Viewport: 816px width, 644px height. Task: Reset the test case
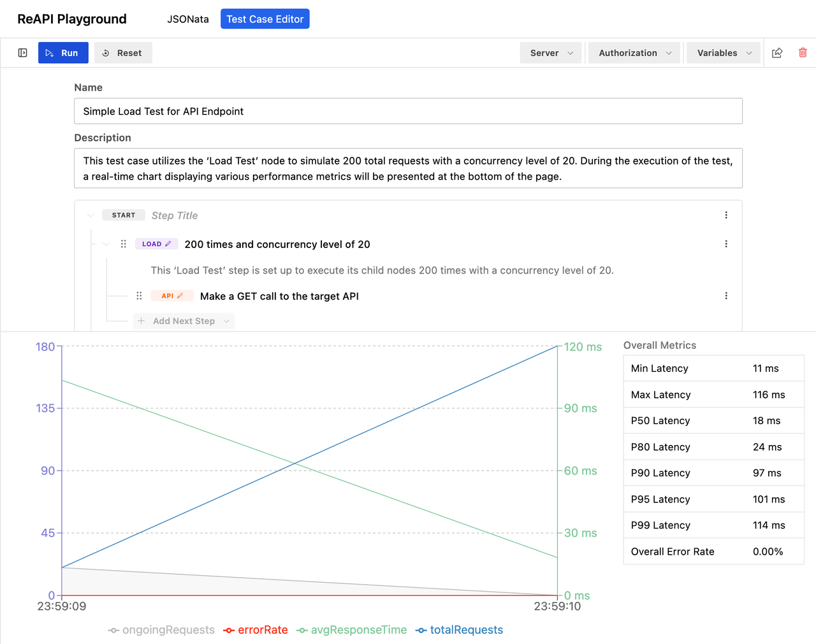pos(123,53)
